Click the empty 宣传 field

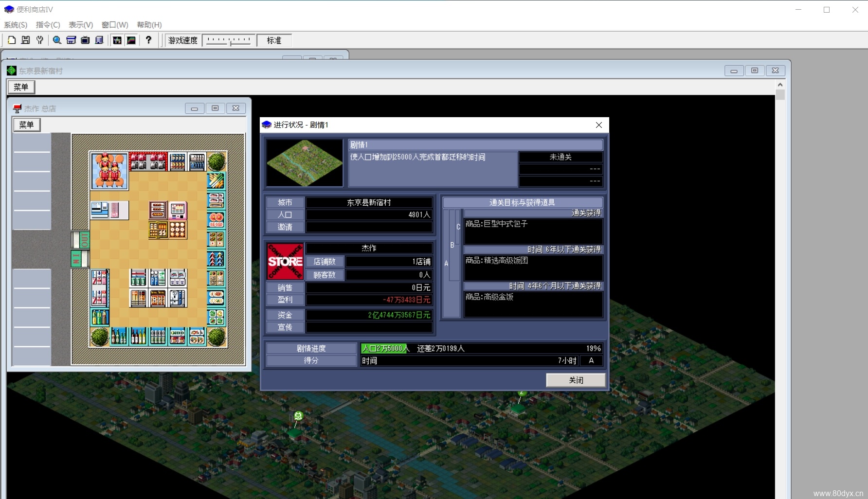369,327
